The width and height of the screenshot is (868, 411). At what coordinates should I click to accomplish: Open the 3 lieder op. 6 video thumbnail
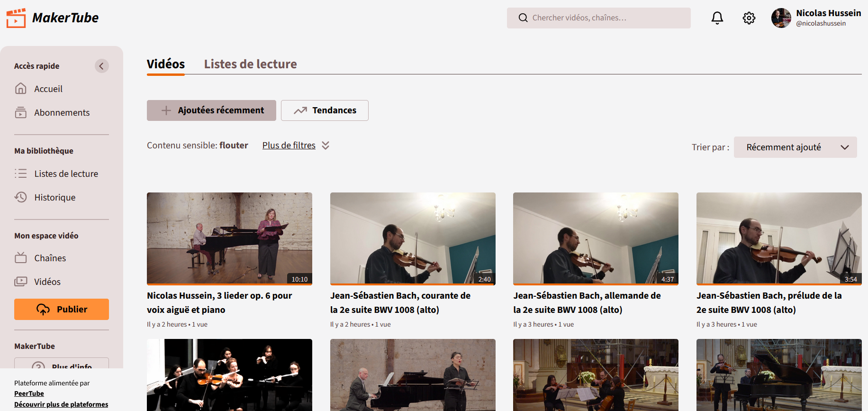[x=229, y=238]
